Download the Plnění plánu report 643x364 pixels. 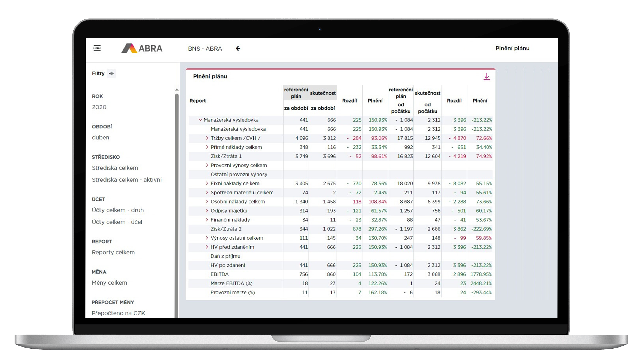pyautogui.click(x=486, y=76)
